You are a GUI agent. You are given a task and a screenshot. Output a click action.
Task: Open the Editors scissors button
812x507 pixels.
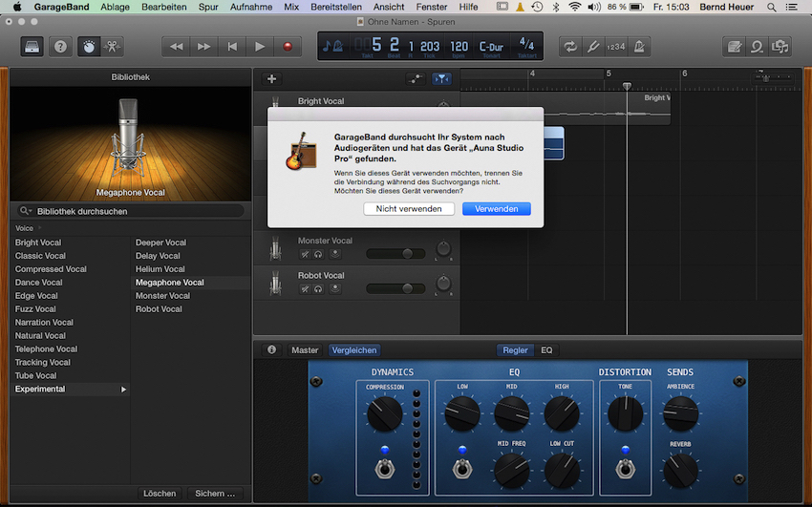coord(112,47)
